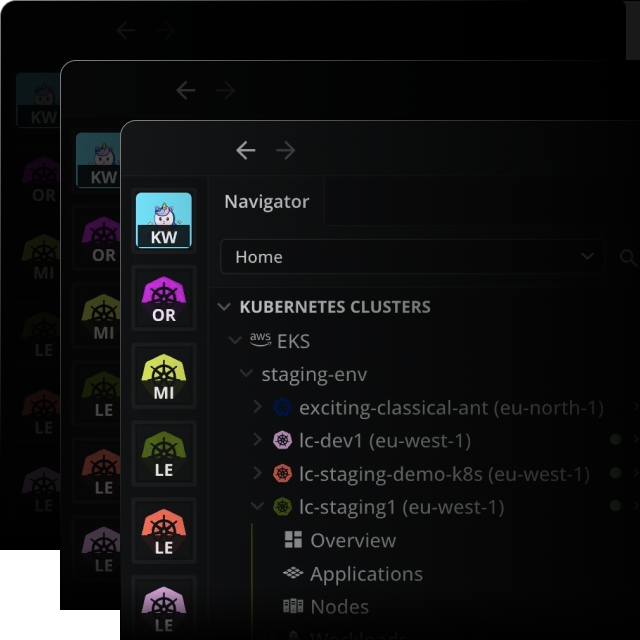Click the blue exciting-classical-ant cluster icon
Viewport: 640px width, 640px height.
[x=282, y=407]
